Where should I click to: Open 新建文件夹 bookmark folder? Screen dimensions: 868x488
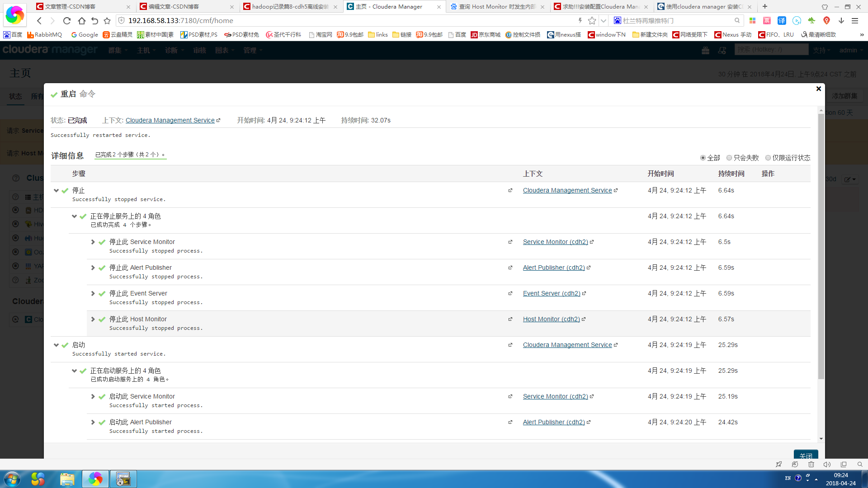tap(650, 35)
